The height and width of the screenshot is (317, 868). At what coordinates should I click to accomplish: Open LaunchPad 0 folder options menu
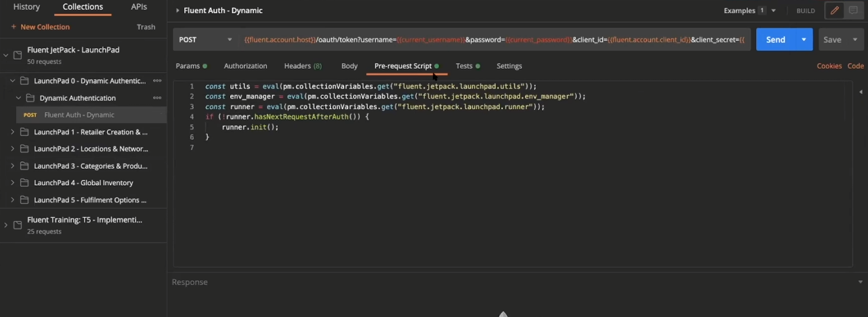(x=157, y=81)
